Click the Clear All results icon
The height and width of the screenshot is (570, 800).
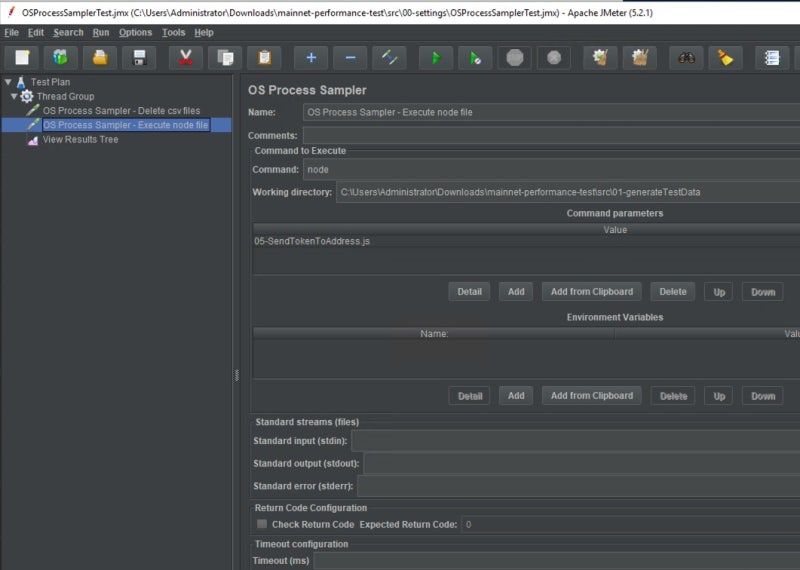639,58
